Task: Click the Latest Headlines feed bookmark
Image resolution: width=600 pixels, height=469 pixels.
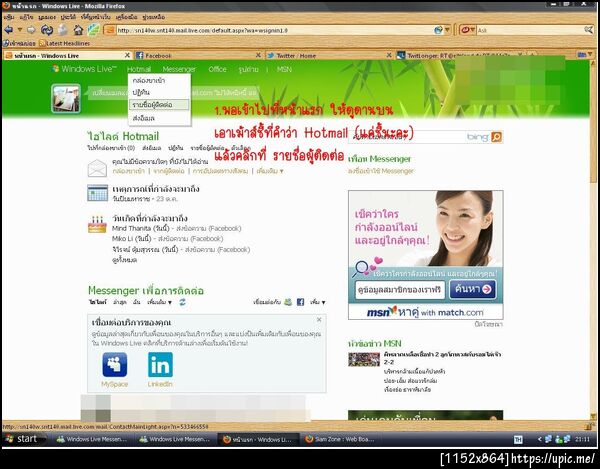Action: pos(65,43)
